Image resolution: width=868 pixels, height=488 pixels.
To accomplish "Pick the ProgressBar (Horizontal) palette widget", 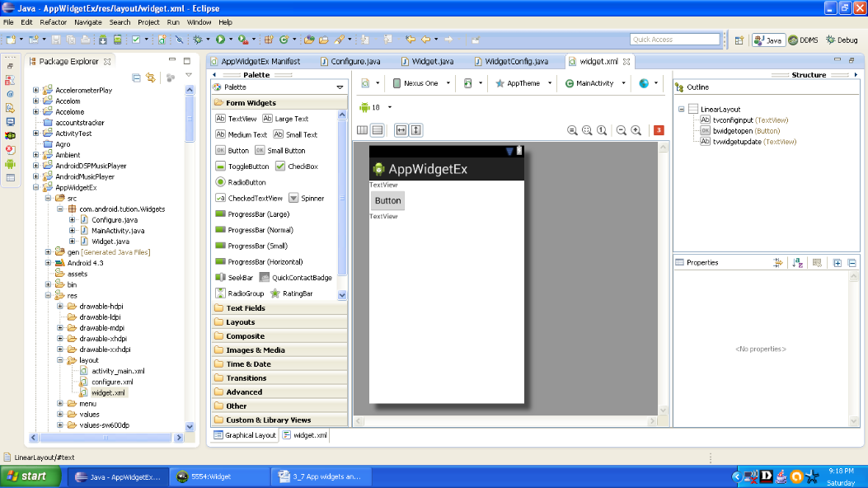I will (259, 262).
